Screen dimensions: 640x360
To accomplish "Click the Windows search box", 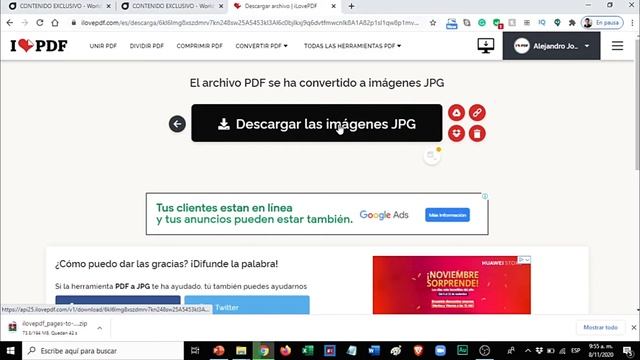I will pos(103,351).
